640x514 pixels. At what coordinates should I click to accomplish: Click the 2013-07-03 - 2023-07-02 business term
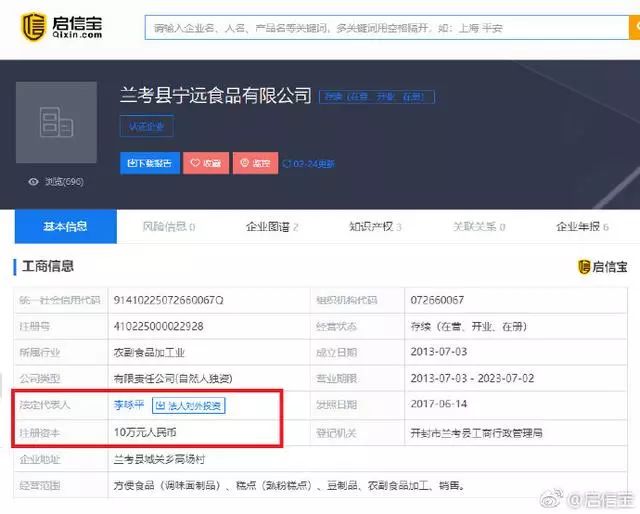472,378
